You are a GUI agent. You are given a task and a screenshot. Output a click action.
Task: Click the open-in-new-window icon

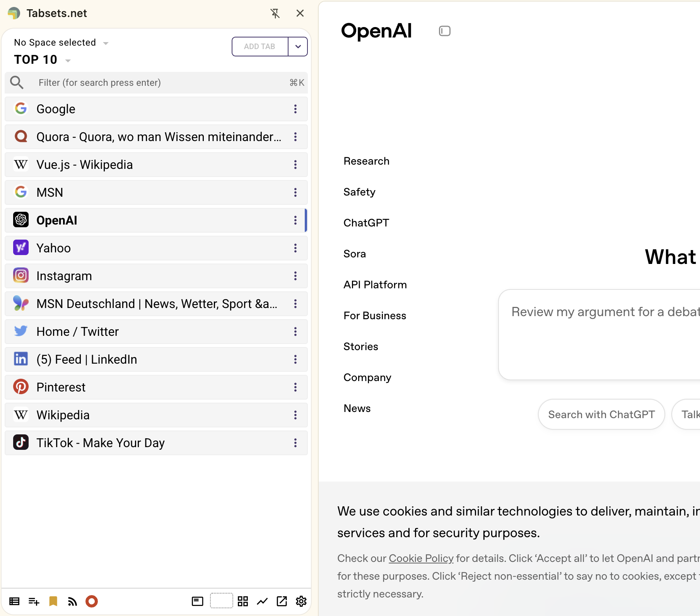(282, 601)
